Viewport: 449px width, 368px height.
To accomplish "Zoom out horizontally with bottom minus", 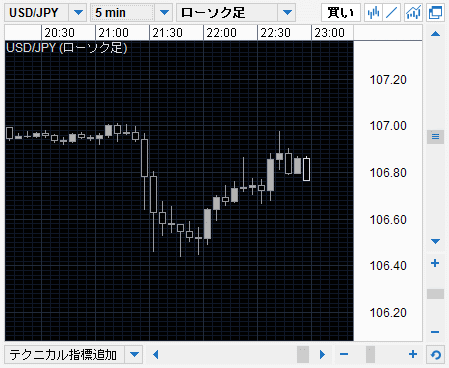I will click(x=344, y=354).
